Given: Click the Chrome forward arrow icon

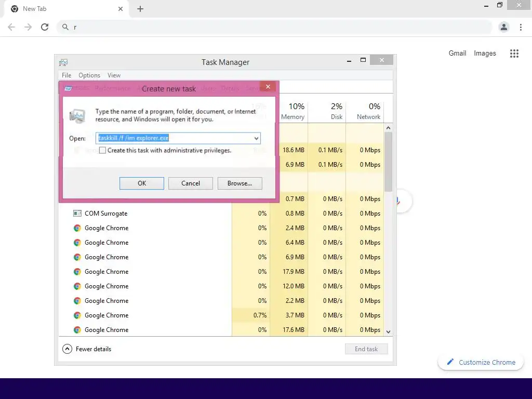Looking at the screenshot, I should click(28, 27).
